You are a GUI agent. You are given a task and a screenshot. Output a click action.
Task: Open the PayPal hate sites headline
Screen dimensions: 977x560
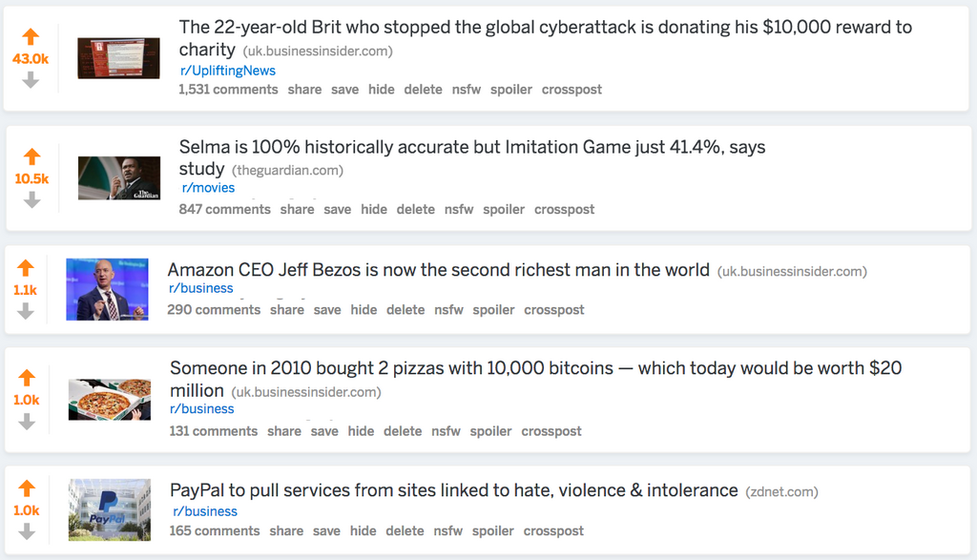coord(453,490)
